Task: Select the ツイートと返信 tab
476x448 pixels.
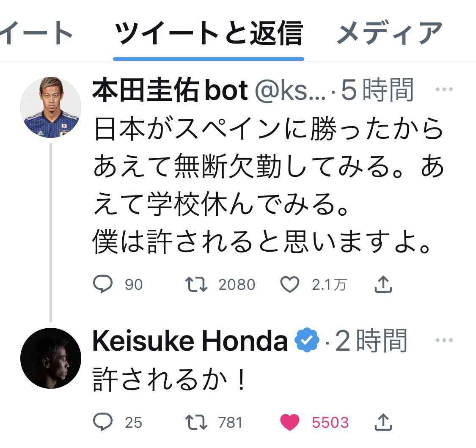Action: (x=209, y=34)
